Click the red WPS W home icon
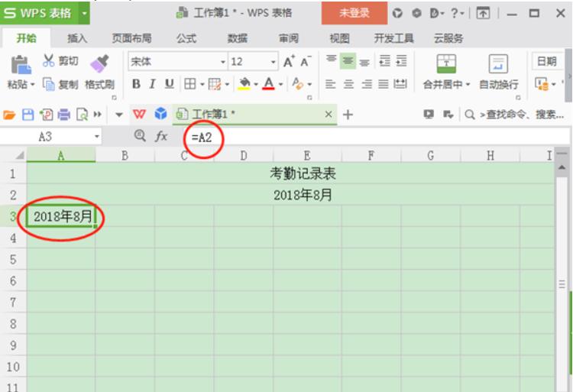 point(139,115)
